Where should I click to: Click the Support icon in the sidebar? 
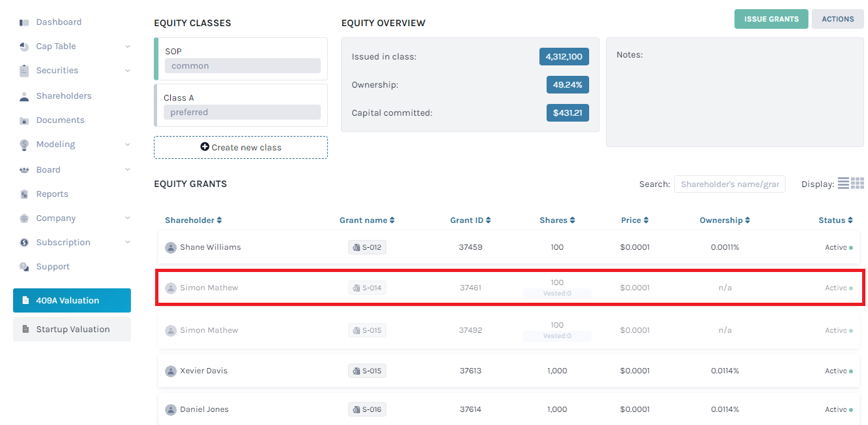(x=26, y=266)
